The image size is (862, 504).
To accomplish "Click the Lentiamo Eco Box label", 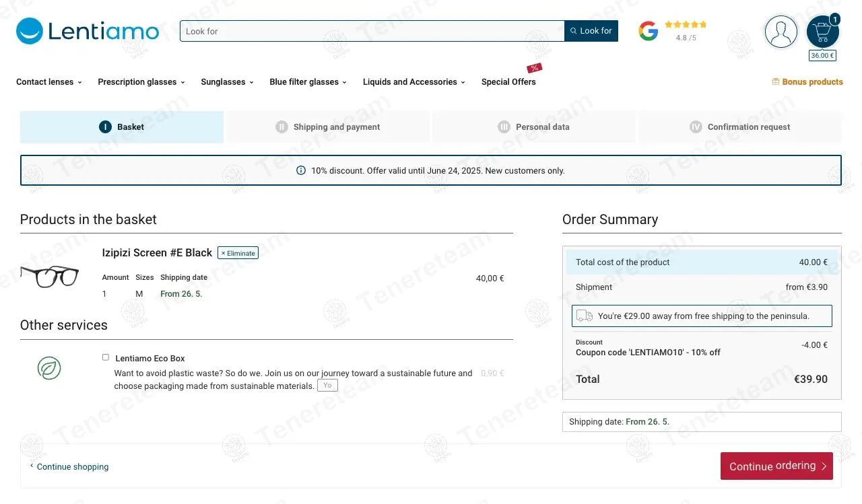I will [x=150, y=359].
